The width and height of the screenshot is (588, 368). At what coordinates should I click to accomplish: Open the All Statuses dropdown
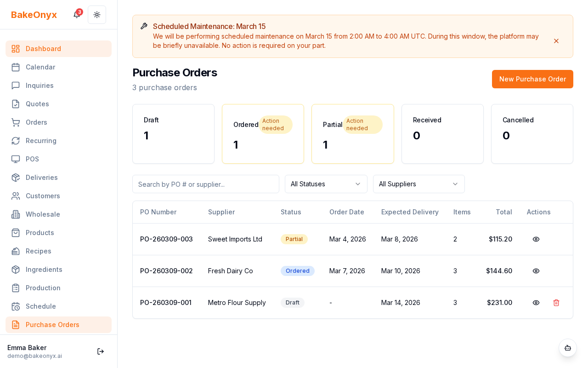tap(326, 184)
